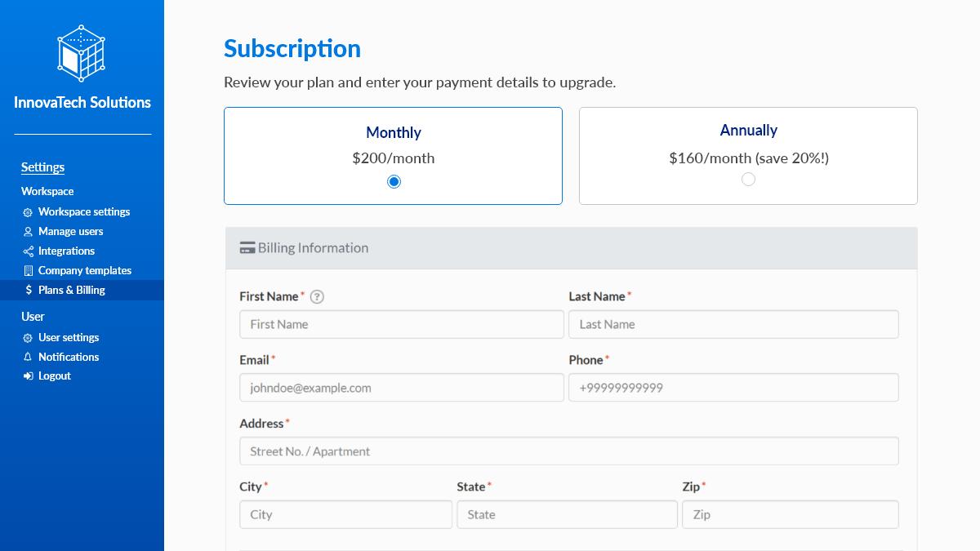Click the Subscription page title
980x551 pixels.
coord(292,49)
